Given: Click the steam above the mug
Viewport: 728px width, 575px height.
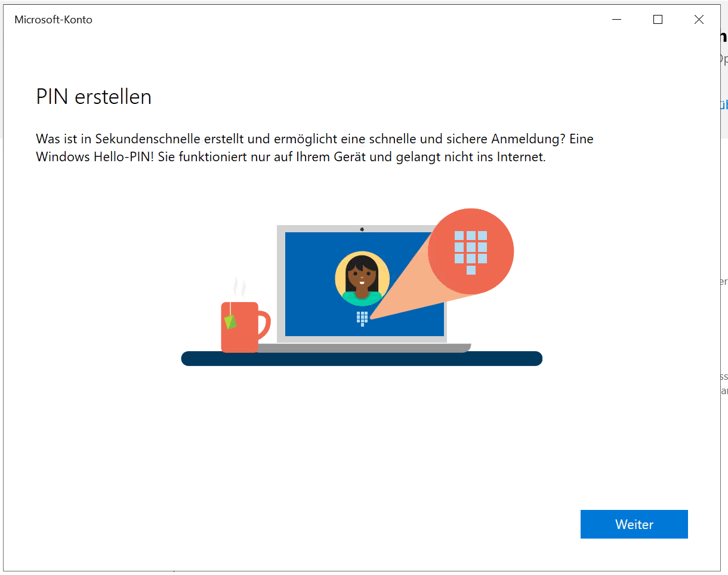Looking at the screenshot, I should [239, 288].
